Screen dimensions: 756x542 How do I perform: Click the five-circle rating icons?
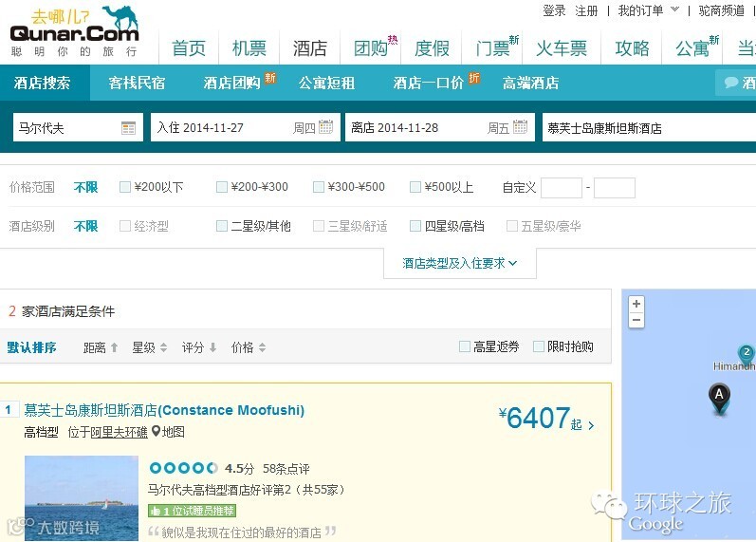click(x=183, y=468)
